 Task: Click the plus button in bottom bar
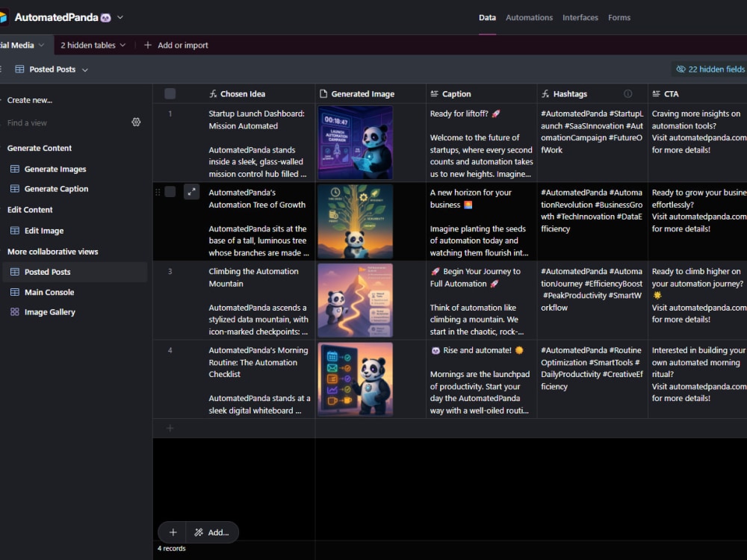coord(173,532)
